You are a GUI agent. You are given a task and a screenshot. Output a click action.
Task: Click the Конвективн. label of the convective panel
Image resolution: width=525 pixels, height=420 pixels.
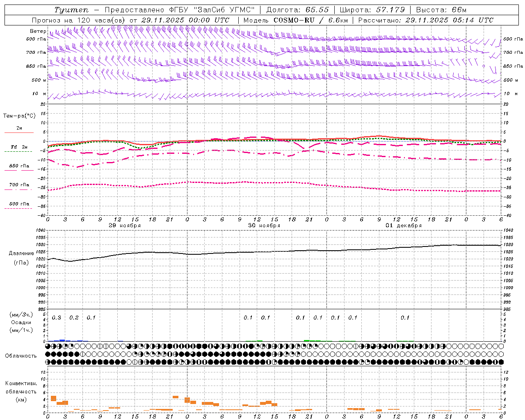21,383
